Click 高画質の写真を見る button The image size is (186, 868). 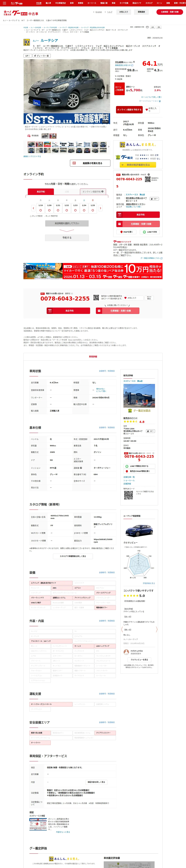point(90,163)
